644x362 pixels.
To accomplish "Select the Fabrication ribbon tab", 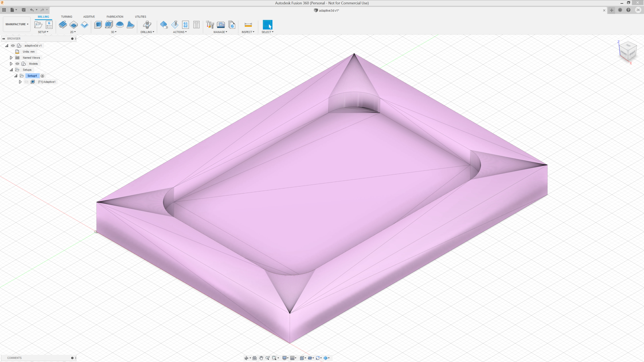I will click(115, 16).
